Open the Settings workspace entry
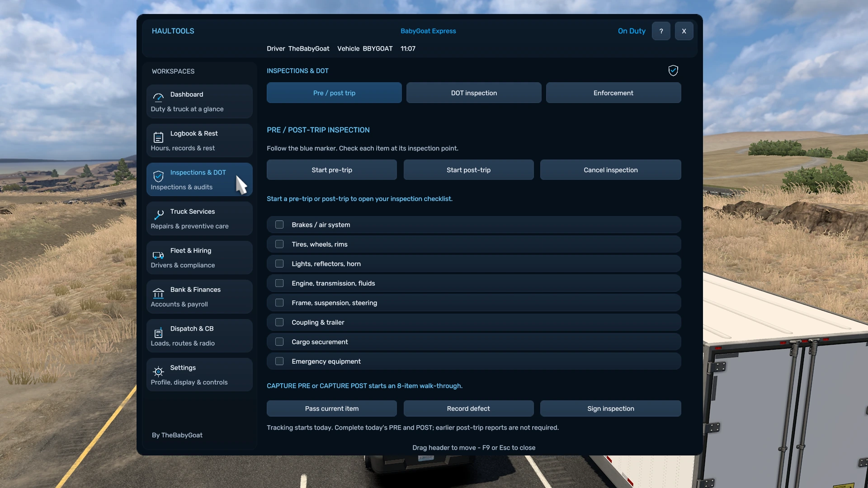 (x=199, y=375)
